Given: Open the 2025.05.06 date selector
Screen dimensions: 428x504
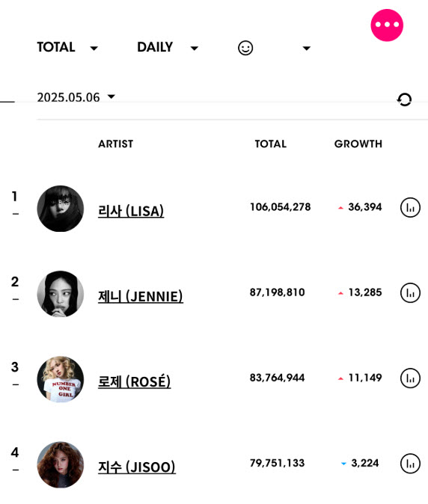Looking at the screenshot, I should pos(76,97).
